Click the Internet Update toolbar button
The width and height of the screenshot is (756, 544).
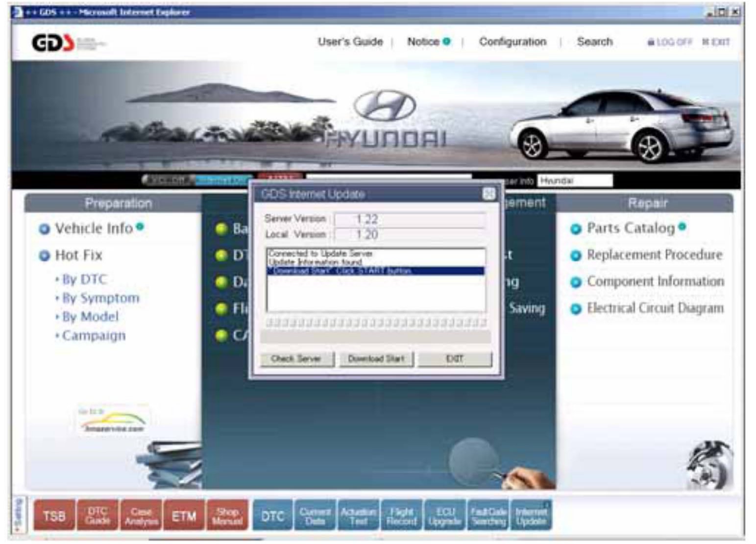click(x=531, y=516)
